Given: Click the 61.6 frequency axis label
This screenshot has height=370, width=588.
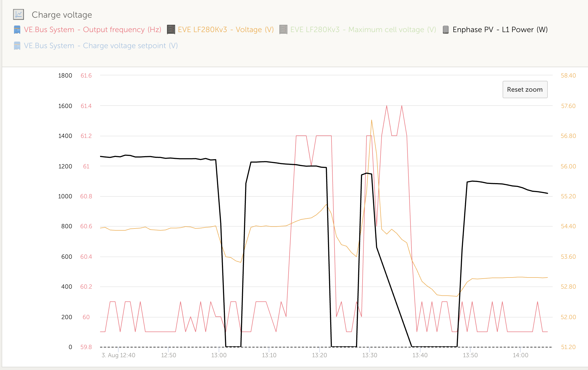Looking at the screenshot, I should [86, 76].
